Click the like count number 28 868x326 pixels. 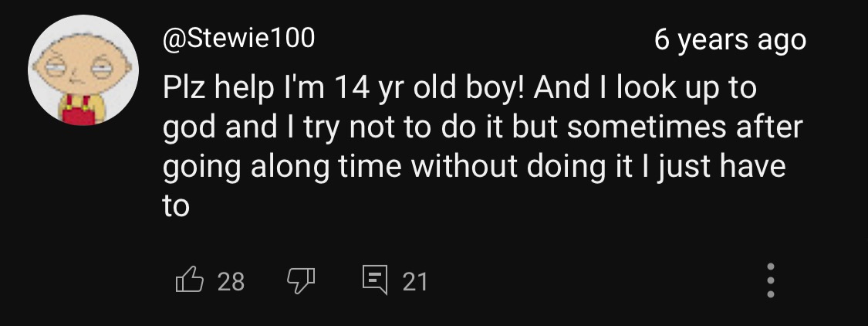click(x=230, y=281)
